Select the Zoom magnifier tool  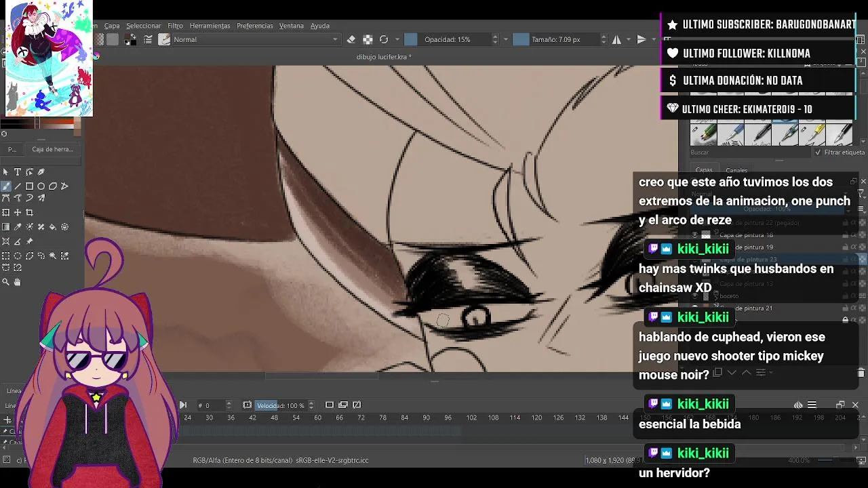[6, 282]
